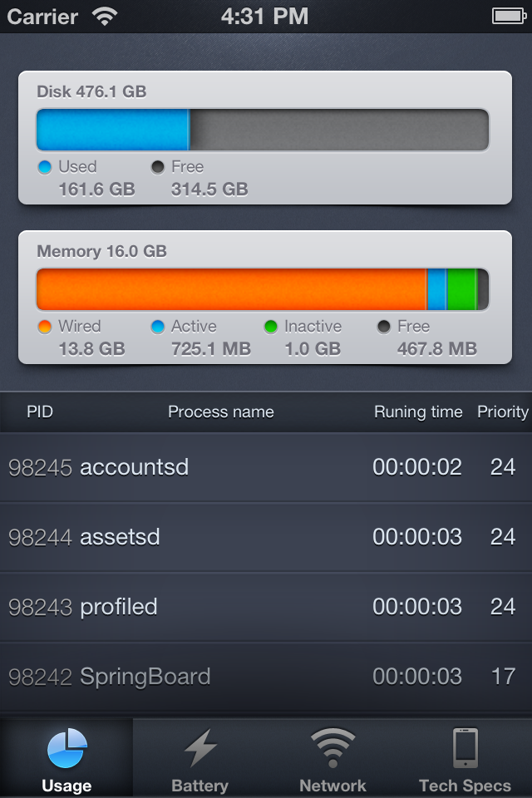Tap the battery status bar icon
The height and width of the screenshot is (798, 532).
507,16
